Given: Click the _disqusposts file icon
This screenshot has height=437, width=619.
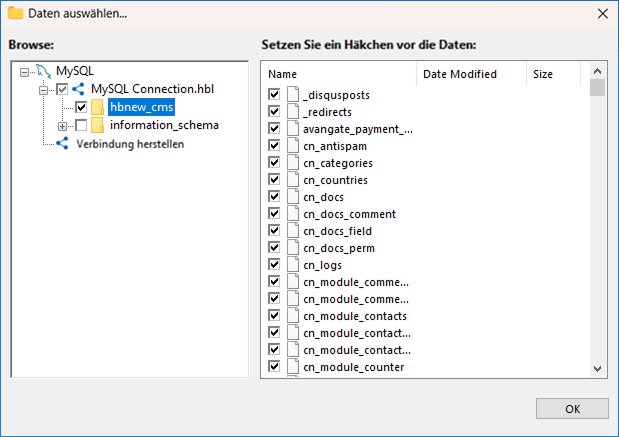Looking at the screenshot, I should 293,95.
